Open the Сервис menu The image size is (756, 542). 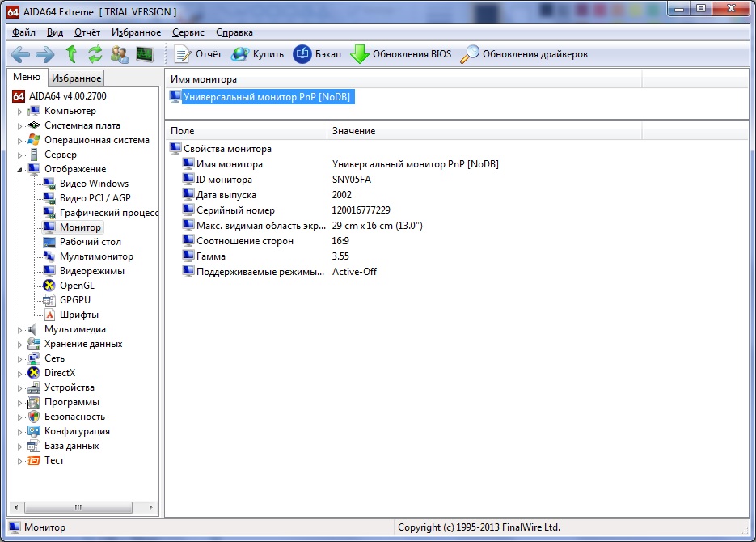click(x=188, y=32)
